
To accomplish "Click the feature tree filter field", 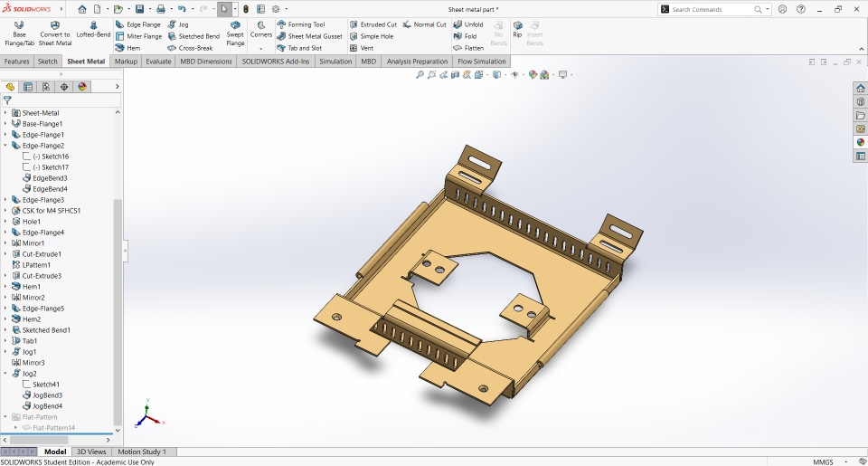I will click(x=61, y=100).
